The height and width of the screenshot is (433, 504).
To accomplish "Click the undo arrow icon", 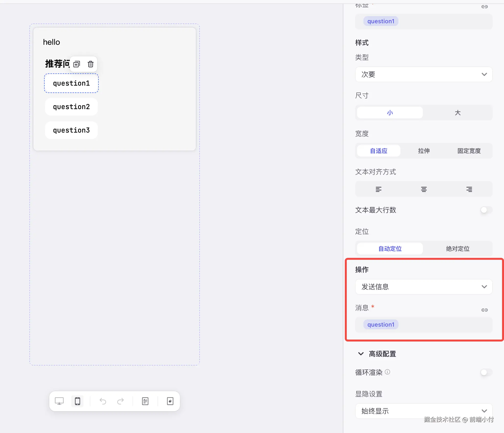I will click(103, 401).
